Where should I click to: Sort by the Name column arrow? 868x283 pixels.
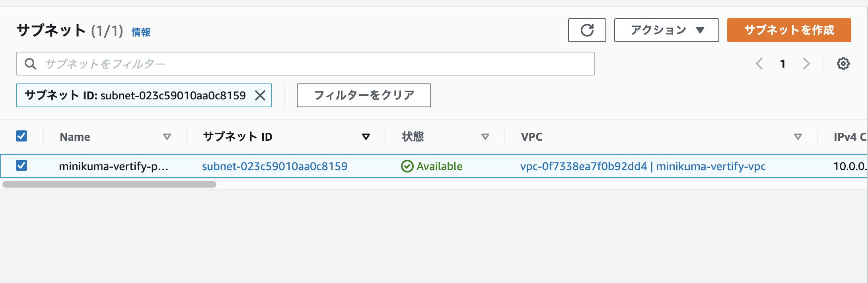pyautogui.click(x=167, y=136)
